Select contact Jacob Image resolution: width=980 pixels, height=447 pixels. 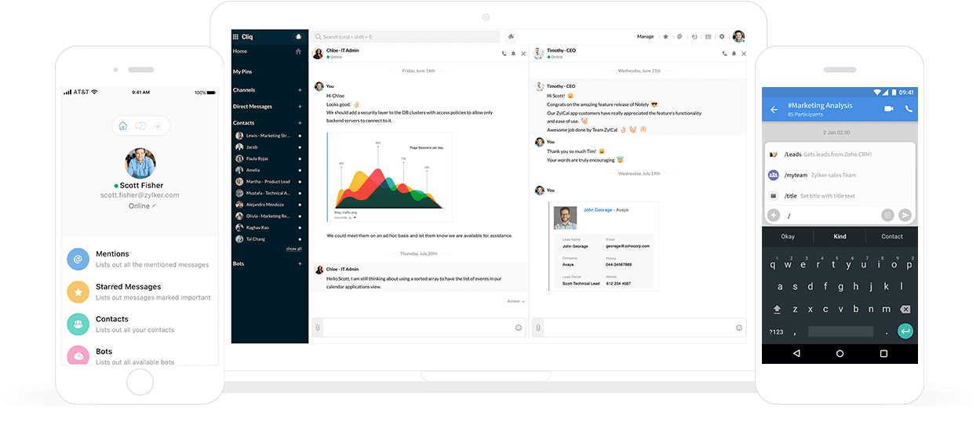coord(268,147)
